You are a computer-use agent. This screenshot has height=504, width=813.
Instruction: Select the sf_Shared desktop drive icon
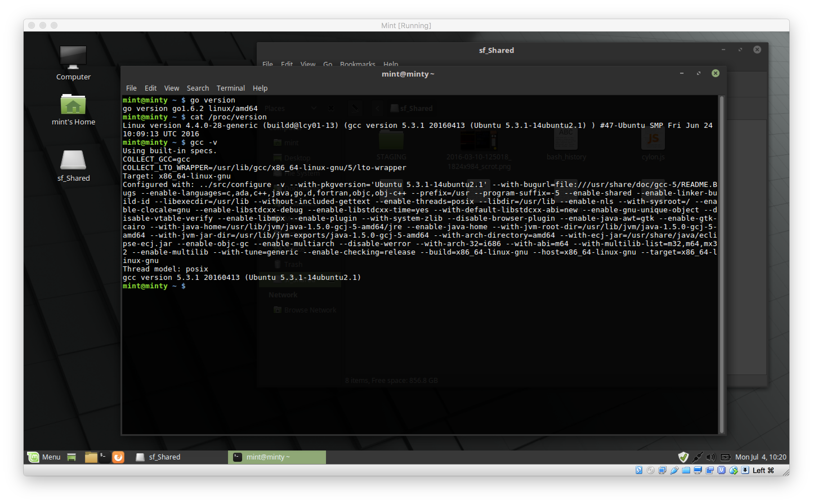click(73, 166)
